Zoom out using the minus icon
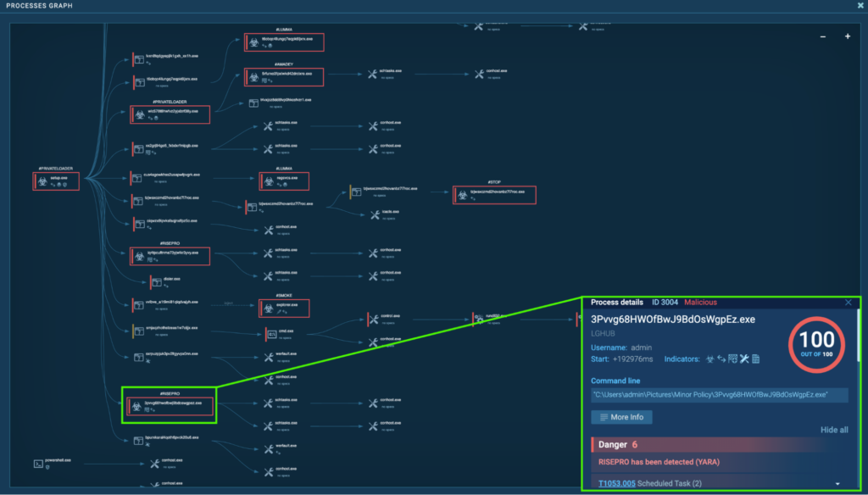Image resolution: width=868 pixels, height=495 pixels. [x=822, y=36]
